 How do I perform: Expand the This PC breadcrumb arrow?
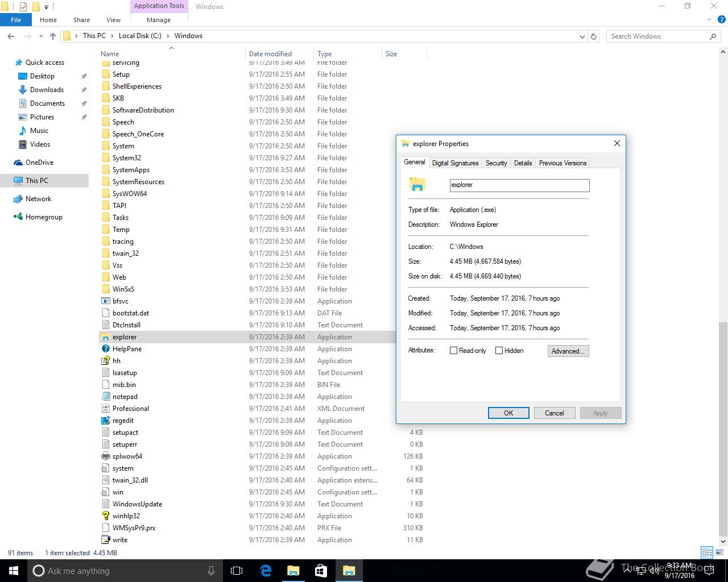(112, 36)
